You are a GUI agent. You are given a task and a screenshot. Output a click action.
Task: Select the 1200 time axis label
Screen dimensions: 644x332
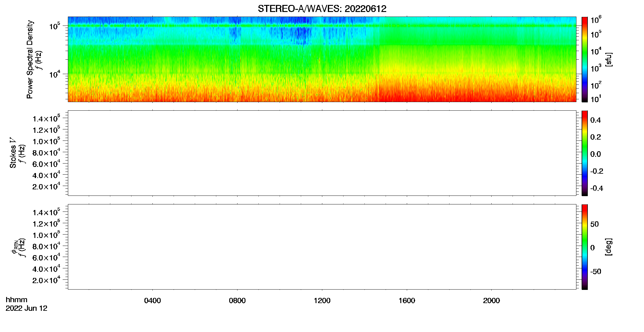[x=322, y=301]
